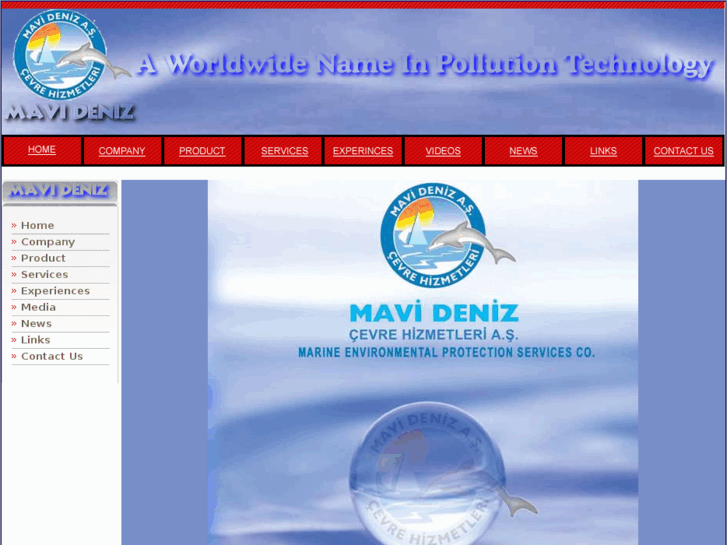Click the Mavi Deniz dolphin logo in header
Image resolution: width=727 pixels, height=545 pixels.
click(x=70, y=55)
